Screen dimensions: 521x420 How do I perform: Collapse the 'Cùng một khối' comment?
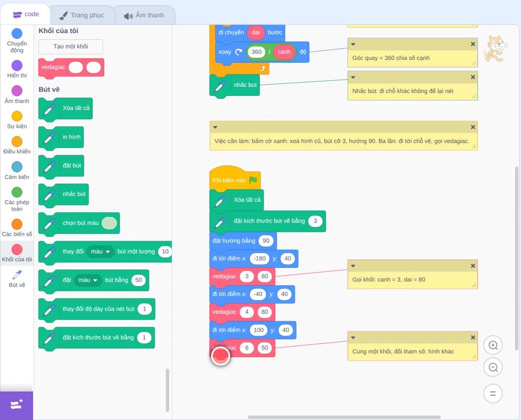coord(353,338)
